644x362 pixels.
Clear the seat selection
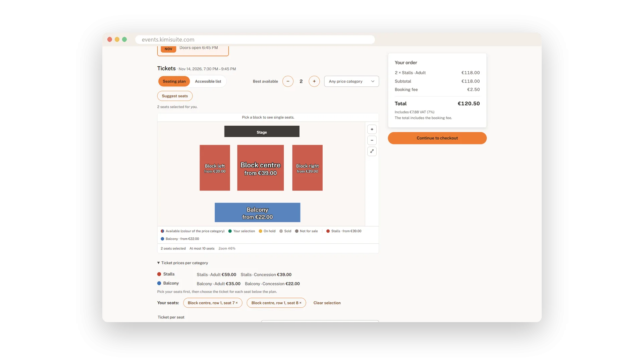tap(327, 303)
